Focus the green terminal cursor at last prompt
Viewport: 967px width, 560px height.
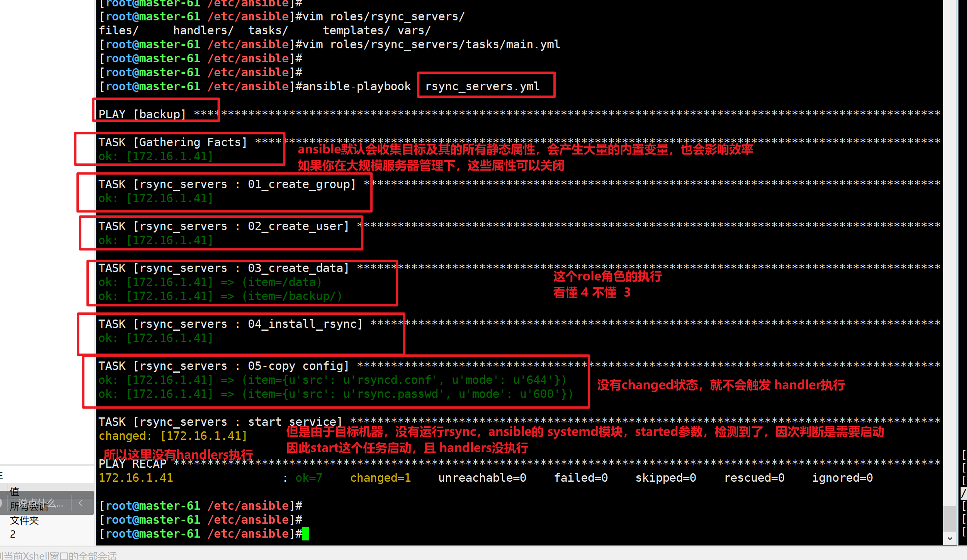tap(306, 534)
